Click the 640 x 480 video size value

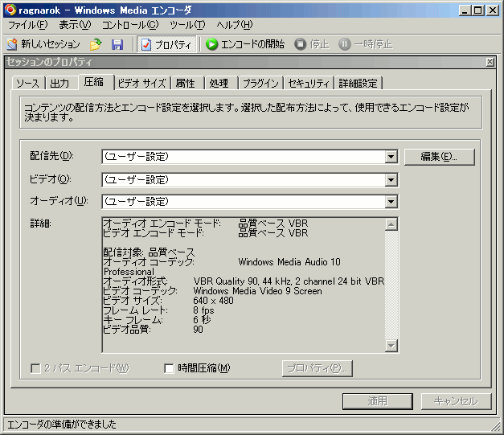tap(214, 301)
